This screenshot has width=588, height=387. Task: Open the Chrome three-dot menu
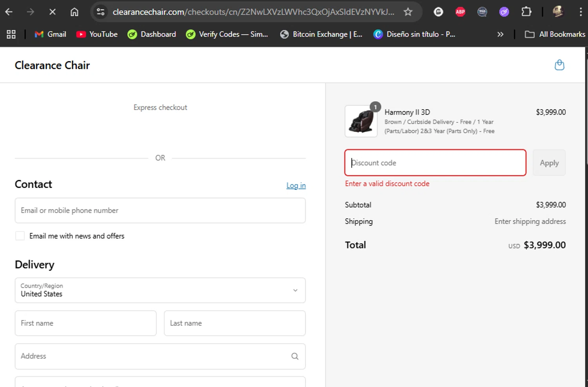click(x=581, y=12)
